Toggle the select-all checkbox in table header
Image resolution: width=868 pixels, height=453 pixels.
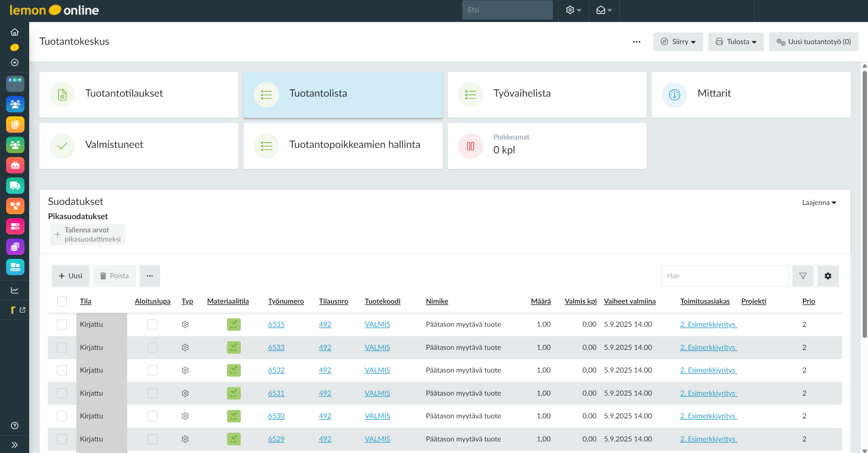click(62, 301)
